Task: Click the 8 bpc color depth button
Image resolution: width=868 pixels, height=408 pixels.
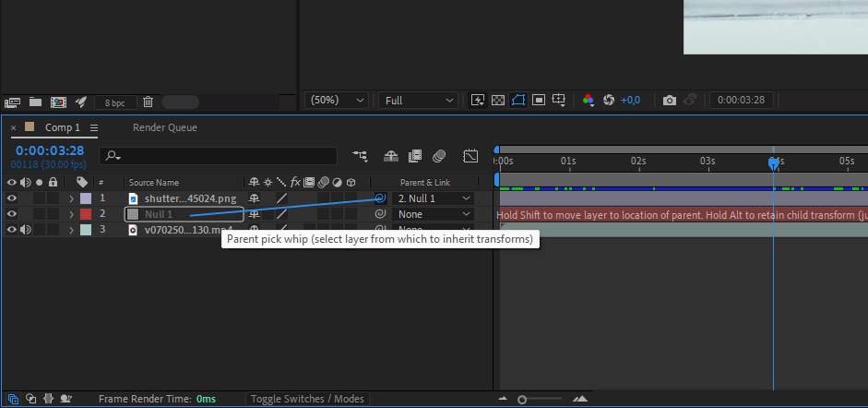Action: click(x=115, y=103)
